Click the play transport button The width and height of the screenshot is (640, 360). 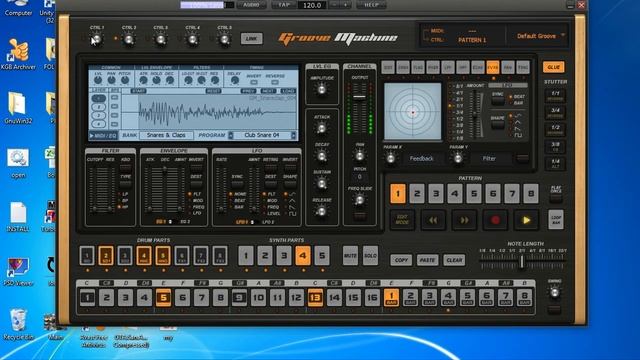tap(526, 220)
